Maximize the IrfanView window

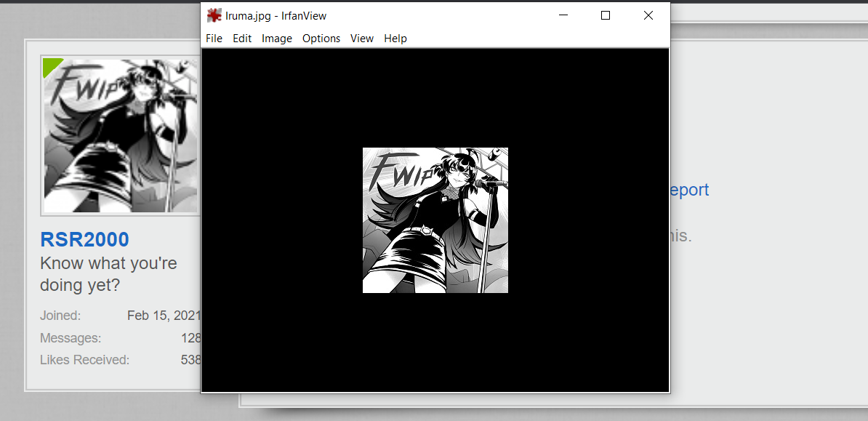click(606, 15)
